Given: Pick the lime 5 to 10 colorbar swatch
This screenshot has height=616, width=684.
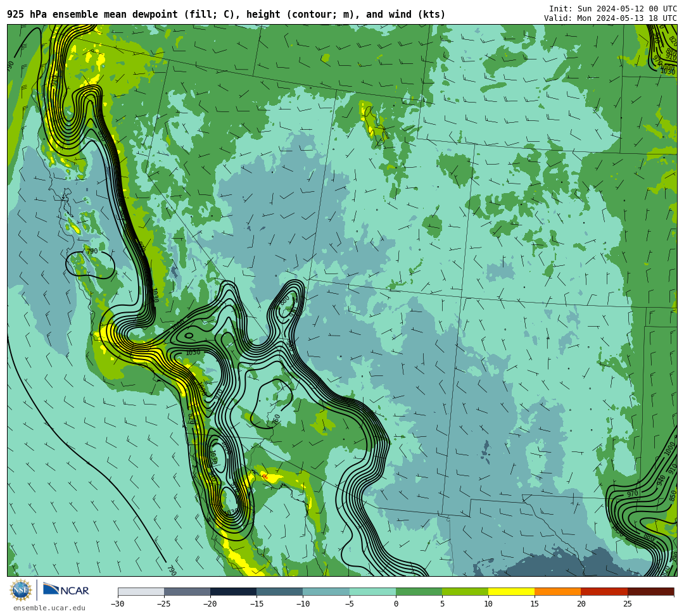Looking at the screenshot, I should (x=465, y=591).
